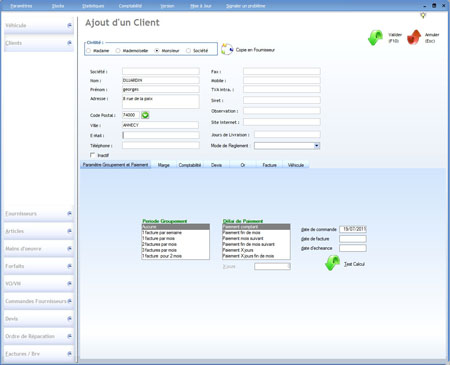
Task: Select 'Paiement mois suivant' option
Action: click(x=256, y=238)
